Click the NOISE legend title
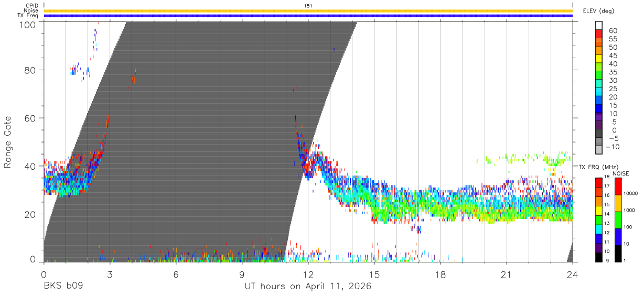The width and height of the screenshot is (644, 297). (622, 173)
